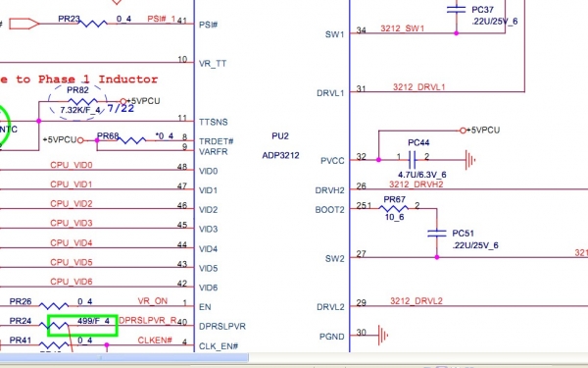
Task: Select the 3212_SW1 net label
Action: coord(403,28)
